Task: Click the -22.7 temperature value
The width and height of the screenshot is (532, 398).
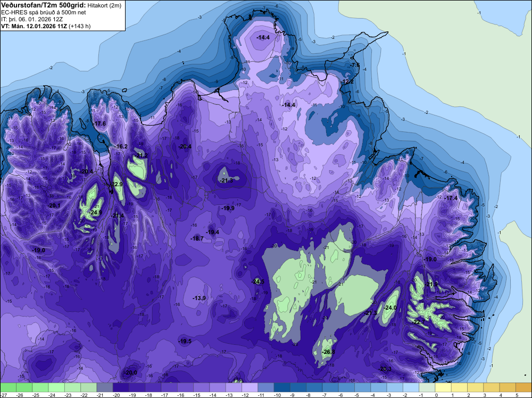Action: pos(419,322)
